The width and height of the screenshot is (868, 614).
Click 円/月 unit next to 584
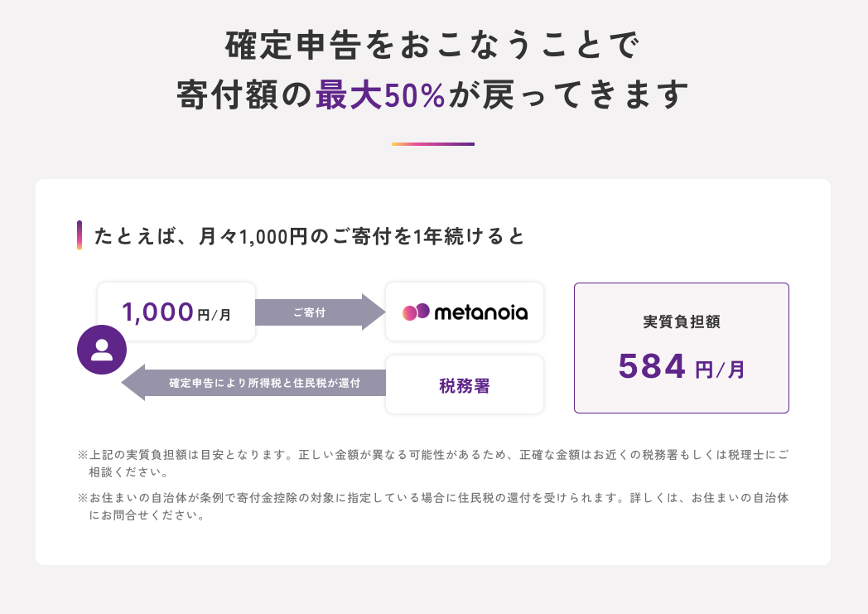pyautogui.click(x=720, y=369)
